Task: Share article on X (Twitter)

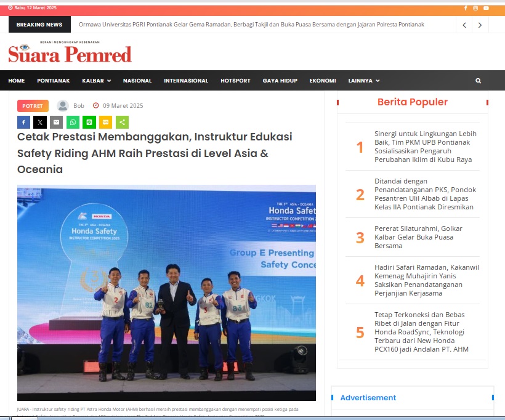Action: pos(40,122)
